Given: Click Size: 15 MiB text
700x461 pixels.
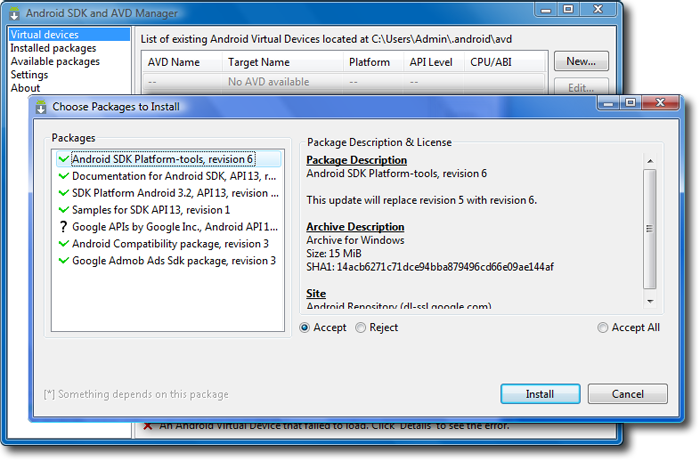Looking at the screenshot, I should pyautogui.click(x=334, y=253).
